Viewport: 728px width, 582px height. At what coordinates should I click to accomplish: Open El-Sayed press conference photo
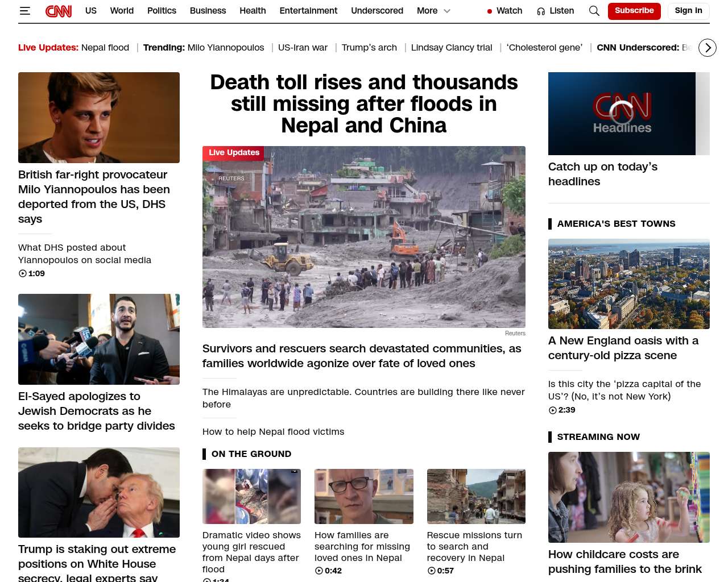coord(99,339)
